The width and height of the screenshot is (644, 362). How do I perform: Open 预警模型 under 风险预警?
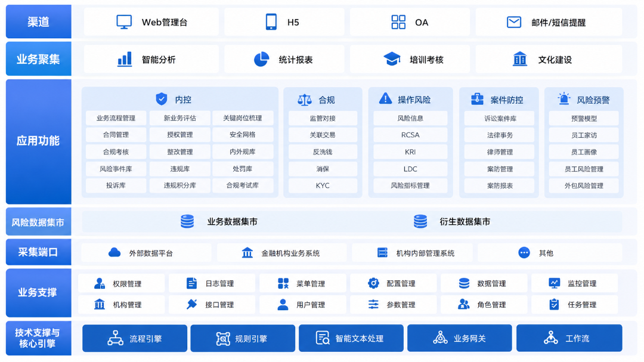[584, 118]
